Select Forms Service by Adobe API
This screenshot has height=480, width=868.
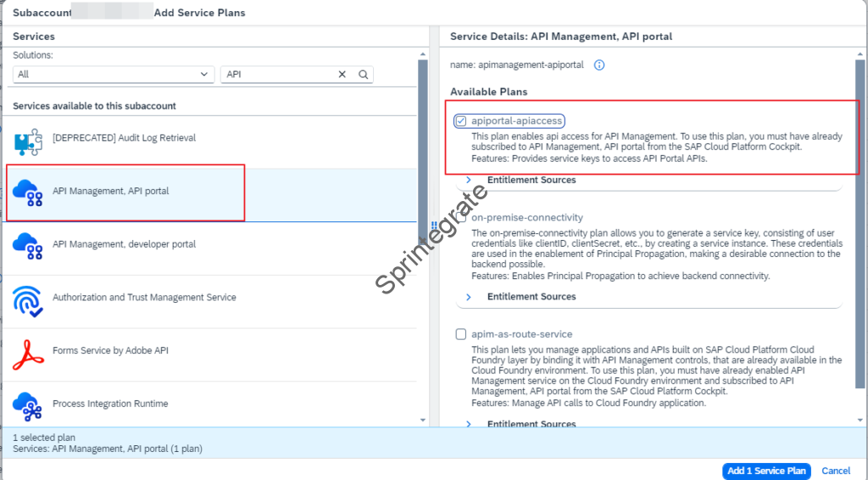(210, 354)
